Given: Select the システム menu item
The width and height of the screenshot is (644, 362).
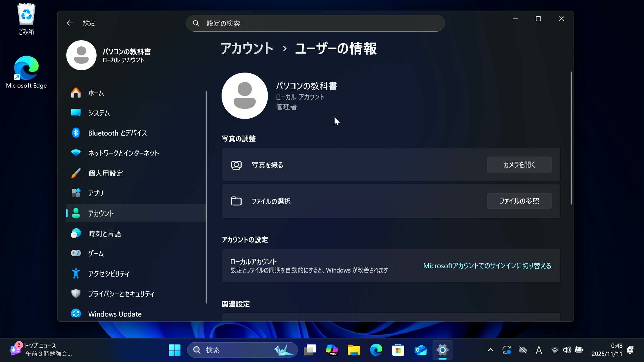Looking at the screenshot, I should coord(99,113).
